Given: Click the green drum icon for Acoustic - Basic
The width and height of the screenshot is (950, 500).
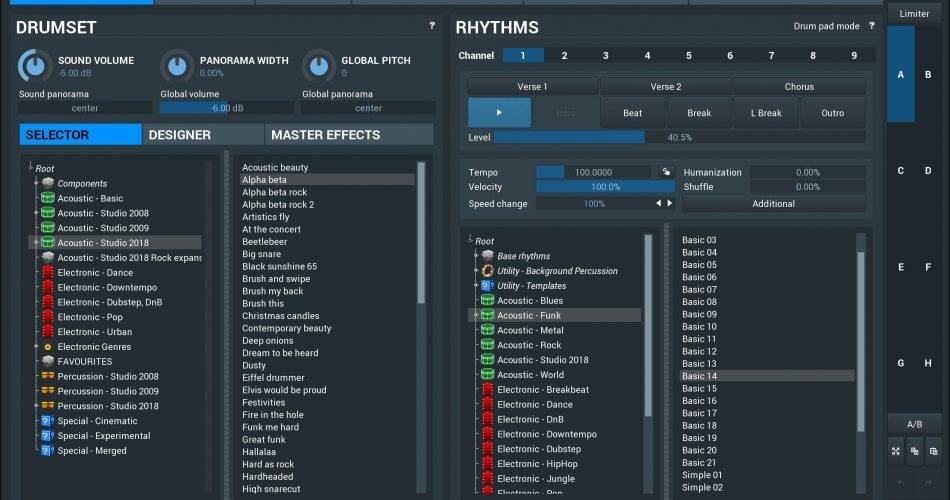Looking at the screenshot, I should (48, 198).
